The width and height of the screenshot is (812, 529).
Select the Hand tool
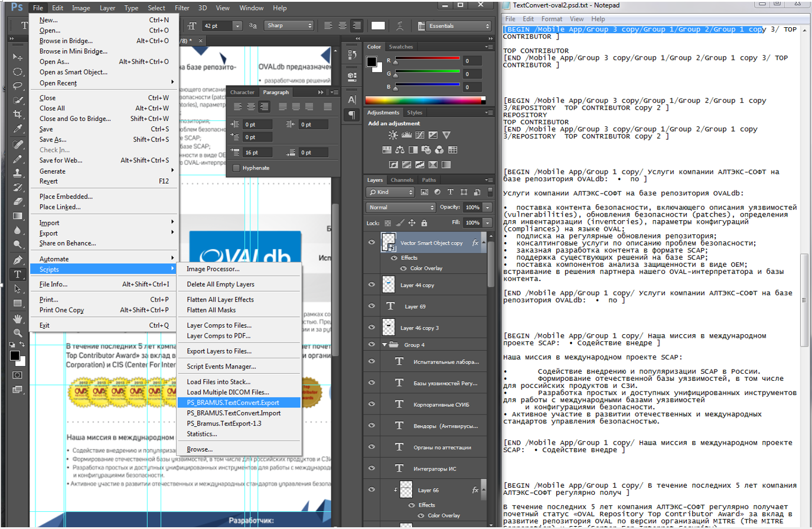17,318
